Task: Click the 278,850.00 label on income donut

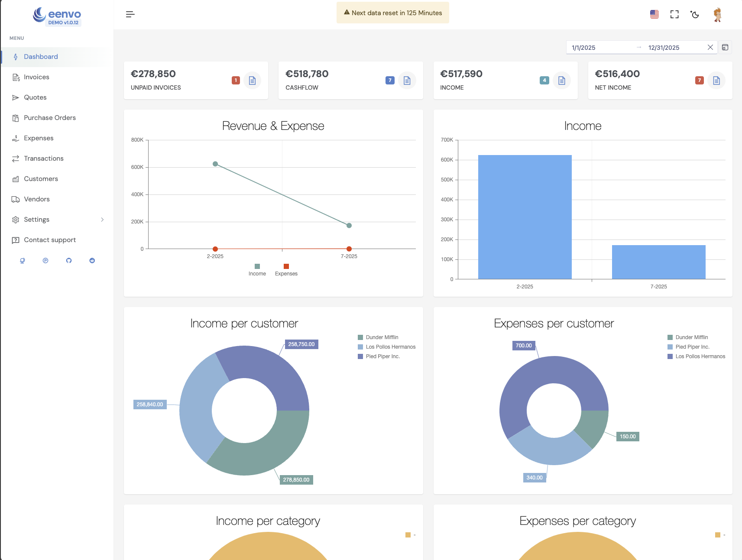Action: pos(296,480)
